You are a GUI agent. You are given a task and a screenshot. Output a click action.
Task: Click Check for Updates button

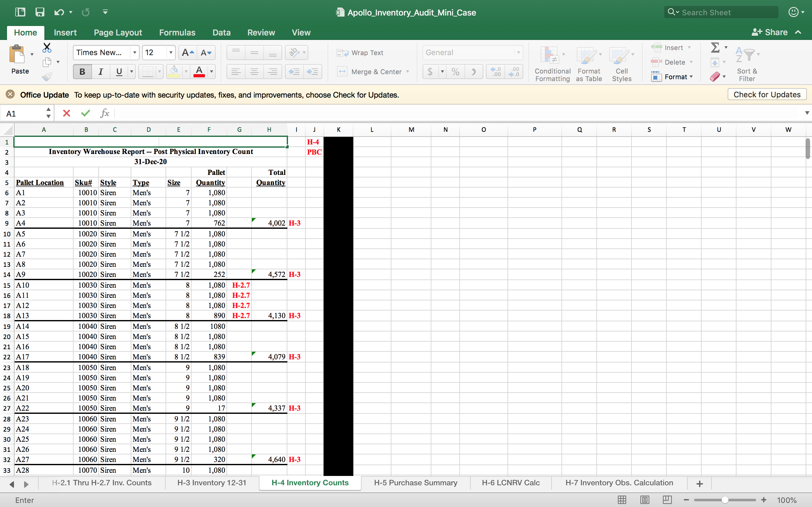click(x=767, y=94)
